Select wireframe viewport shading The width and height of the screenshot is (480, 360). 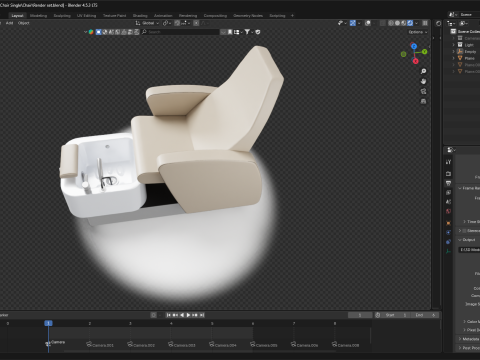coord(391,23)
